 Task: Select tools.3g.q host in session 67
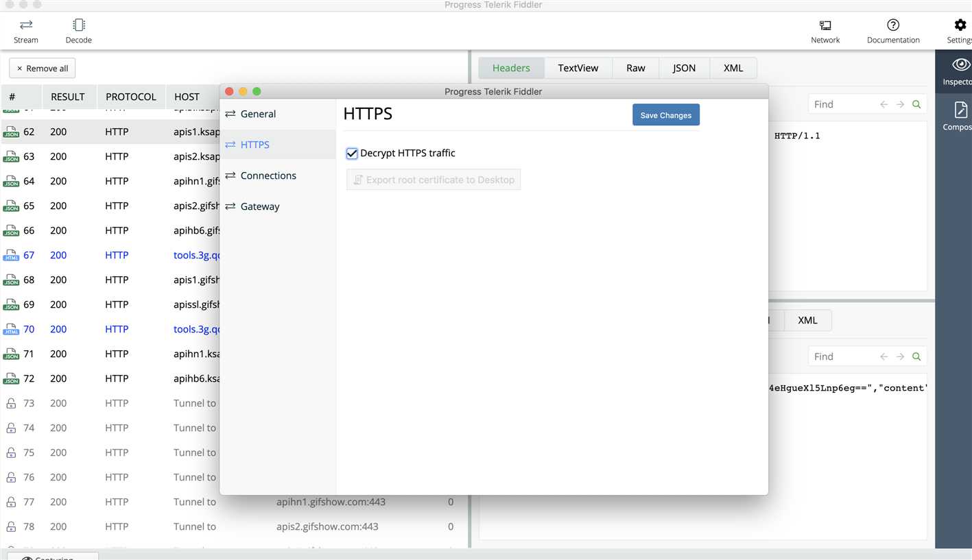point(196,255)
